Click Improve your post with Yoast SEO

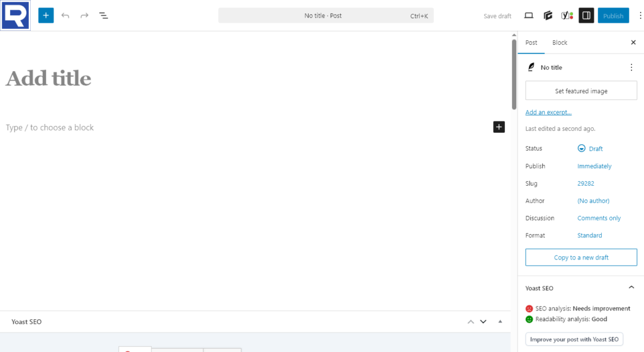point(574,339)
